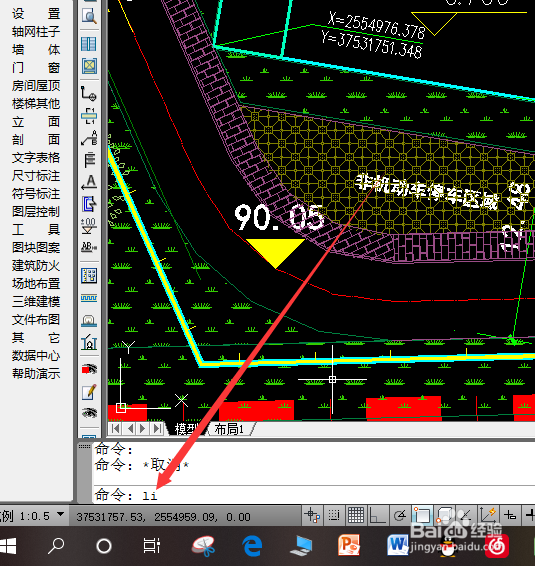Open the 设置 menu in the sidebar

pyautogui.click(x=36, y=14)
